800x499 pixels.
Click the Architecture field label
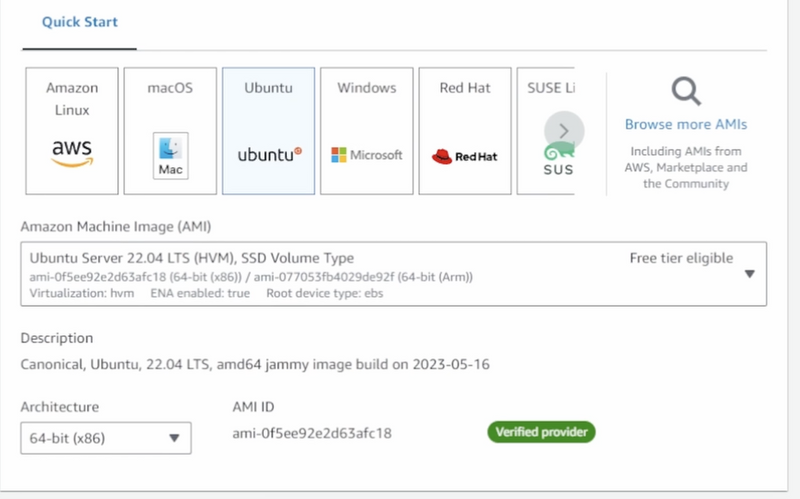[x=60, y=407]
